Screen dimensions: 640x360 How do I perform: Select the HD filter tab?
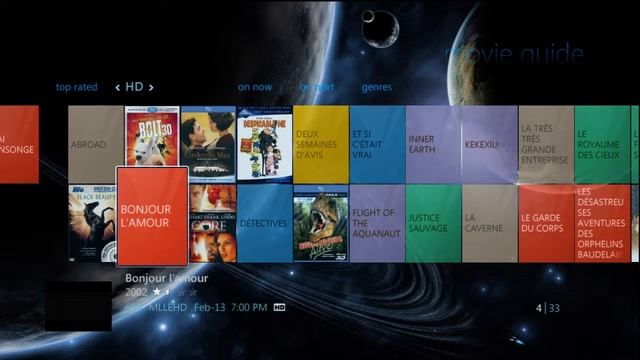[134, 87]
